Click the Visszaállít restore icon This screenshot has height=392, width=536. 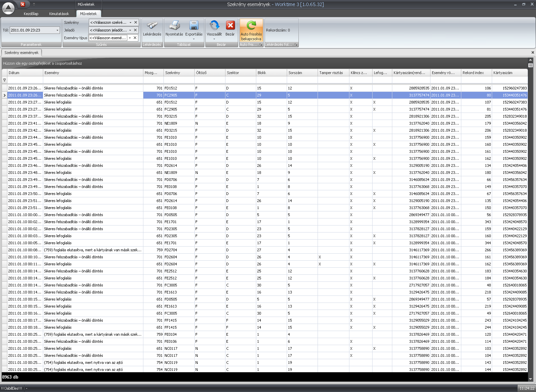click(214, 25)
